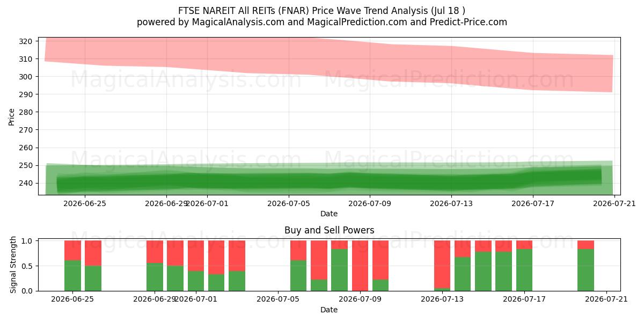Click the 'powered by MagicalAnalysis.com' subtitle line
This screenshot has height=322, width=644.
point(322,22)
